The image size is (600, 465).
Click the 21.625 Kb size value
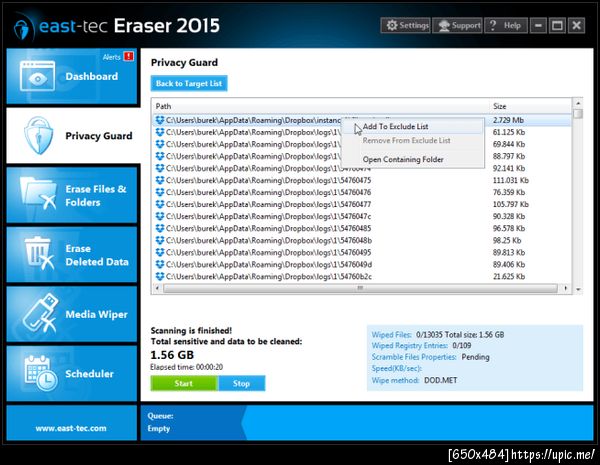click(509, 276)
